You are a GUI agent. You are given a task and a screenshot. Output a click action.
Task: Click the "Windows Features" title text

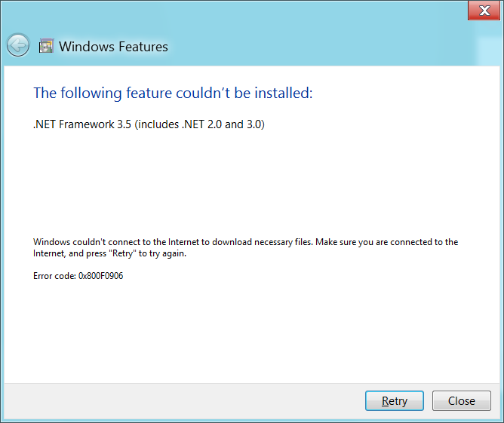(x=113, y=47)
